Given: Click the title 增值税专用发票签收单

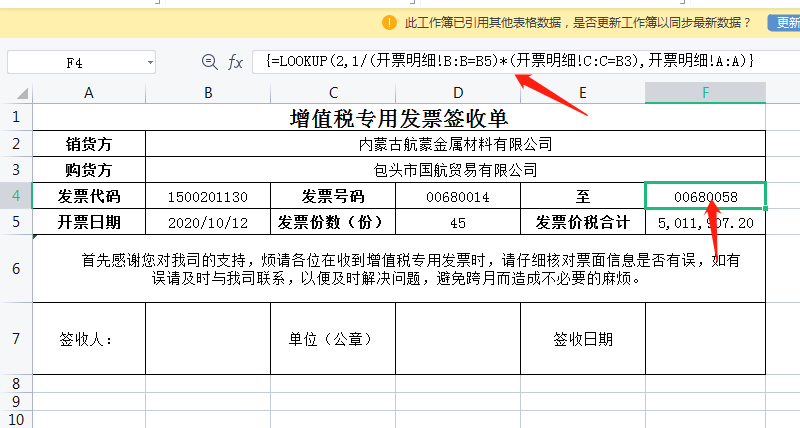Looking at the screenshot, I should [x=399, y=118].
